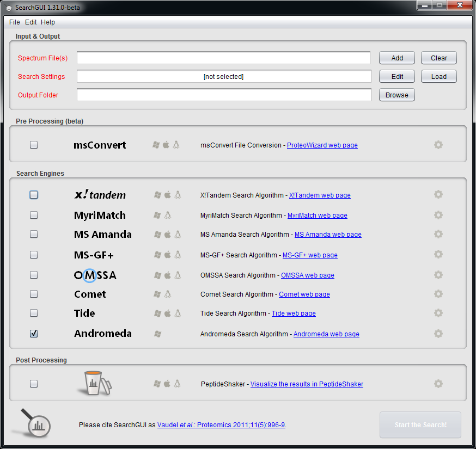Click the PeptideShaker trash-can logo

point(95,383)
